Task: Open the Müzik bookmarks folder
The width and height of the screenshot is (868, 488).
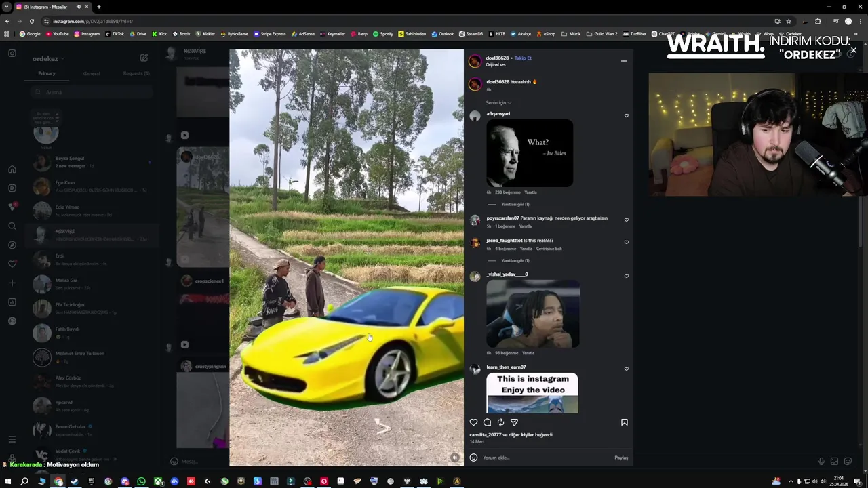Action: pyautogui.click(x=571, y=34)
